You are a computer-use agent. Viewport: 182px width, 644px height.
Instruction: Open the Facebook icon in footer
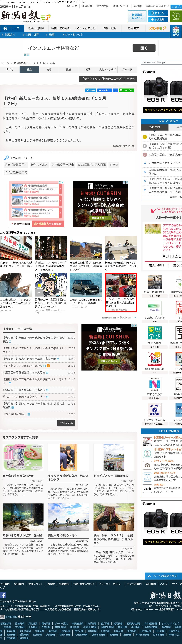(3, 595)
